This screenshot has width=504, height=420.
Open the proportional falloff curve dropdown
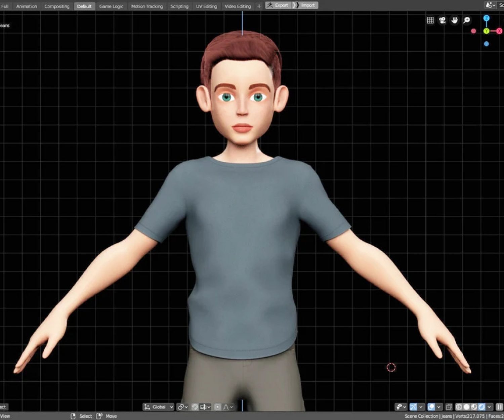click(x=228, y=407)
